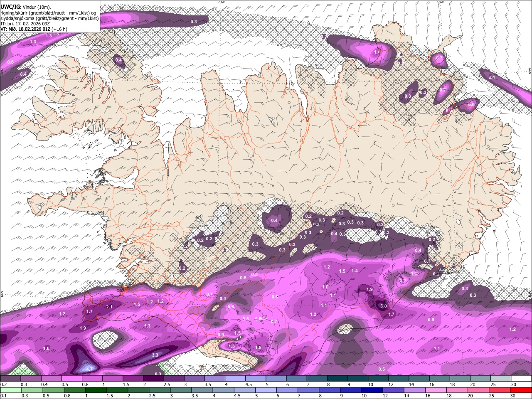Image resolution: width=532 pixels, height=399 pixels.
Task: Select the 12 swatch in the upper legend row
Action: (x=399, y=378)
